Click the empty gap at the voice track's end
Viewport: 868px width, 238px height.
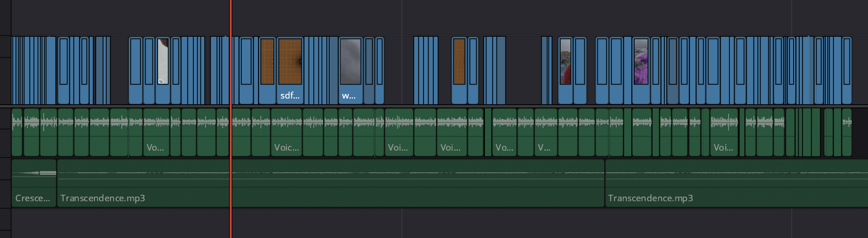tap(859, 132)
